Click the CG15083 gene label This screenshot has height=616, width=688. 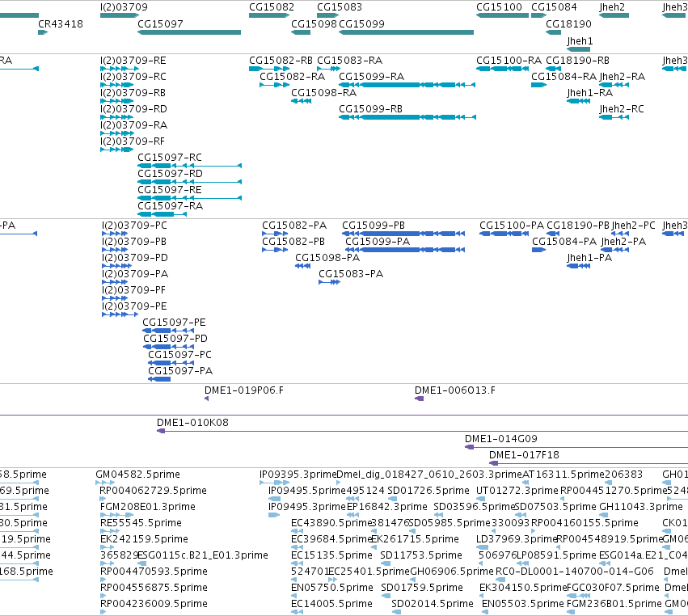pos(340,7)
